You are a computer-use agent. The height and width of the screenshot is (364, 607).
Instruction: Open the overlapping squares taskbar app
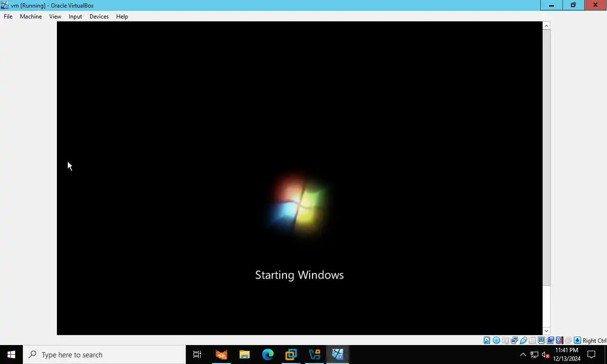pos(291,355)
